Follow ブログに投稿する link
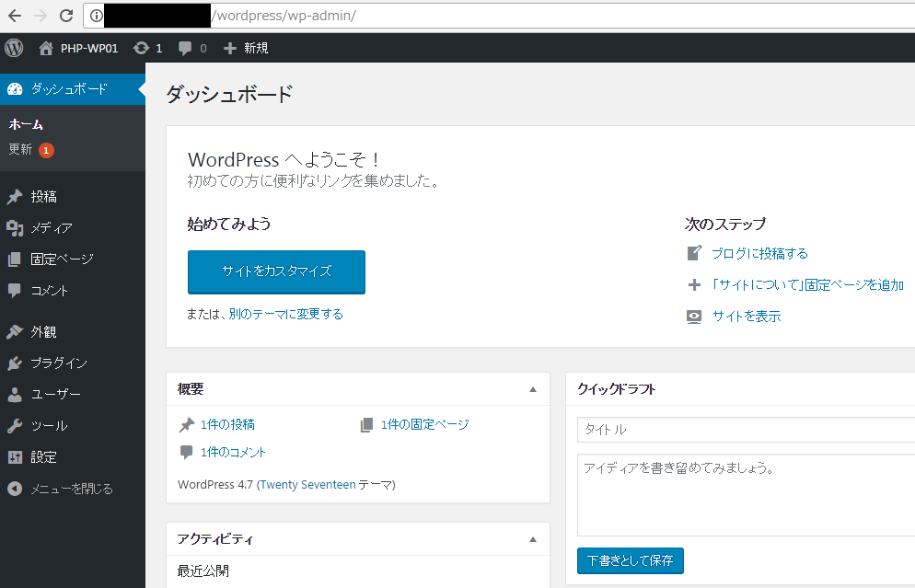This screenshot has height=588, width=915. [x=759, y=253]
